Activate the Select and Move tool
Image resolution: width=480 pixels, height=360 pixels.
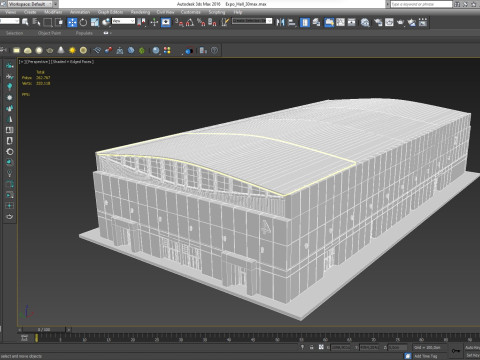pyautogui.click(x=72, y=22)
